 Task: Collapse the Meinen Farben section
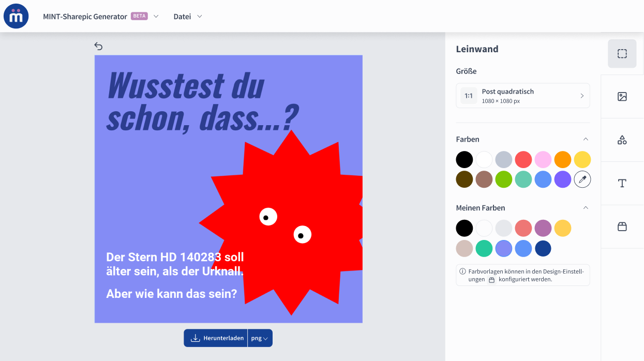[x=586, y=208]
